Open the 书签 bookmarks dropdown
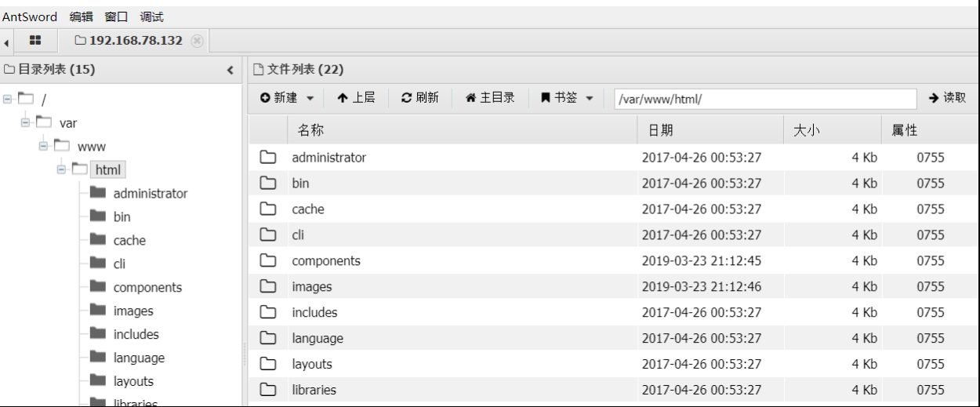This screenshot has width=980, height=407. tap(567, 98)
